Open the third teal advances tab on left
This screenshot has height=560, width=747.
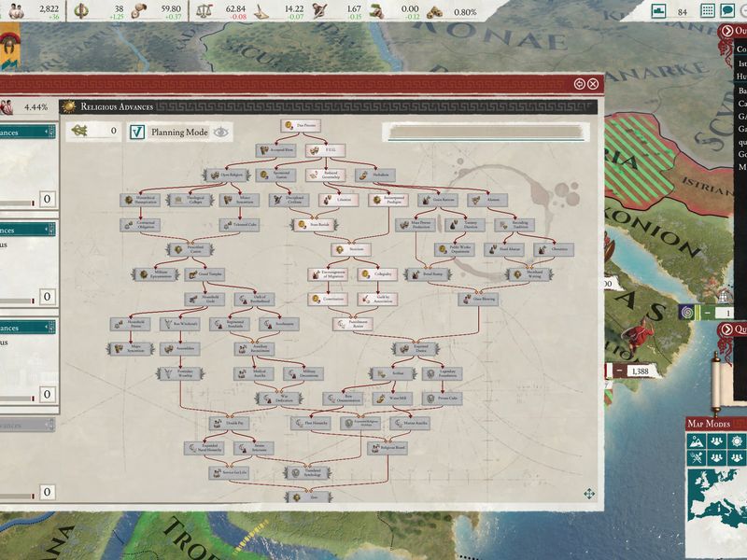coord(27,328)
